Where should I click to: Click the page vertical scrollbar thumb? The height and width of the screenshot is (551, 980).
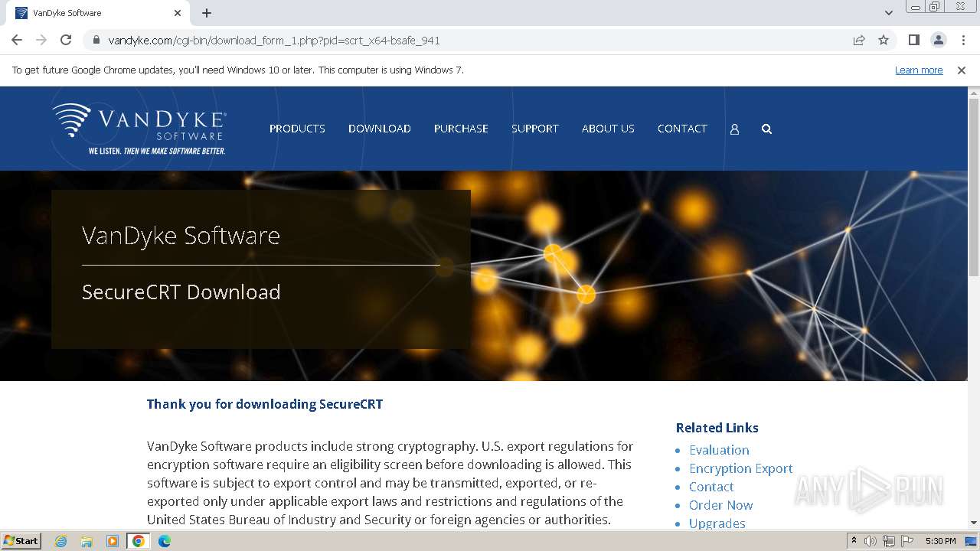coord(973,187)
